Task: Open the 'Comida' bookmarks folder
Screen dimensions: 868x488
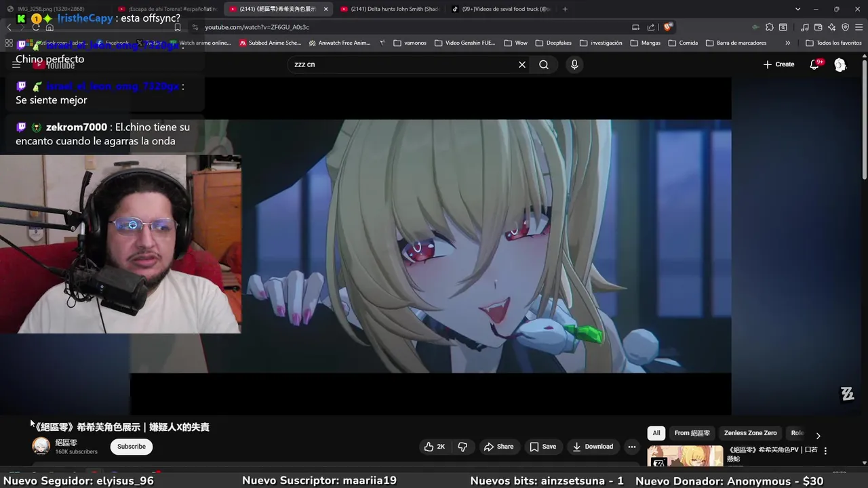Action: [683, 43]
